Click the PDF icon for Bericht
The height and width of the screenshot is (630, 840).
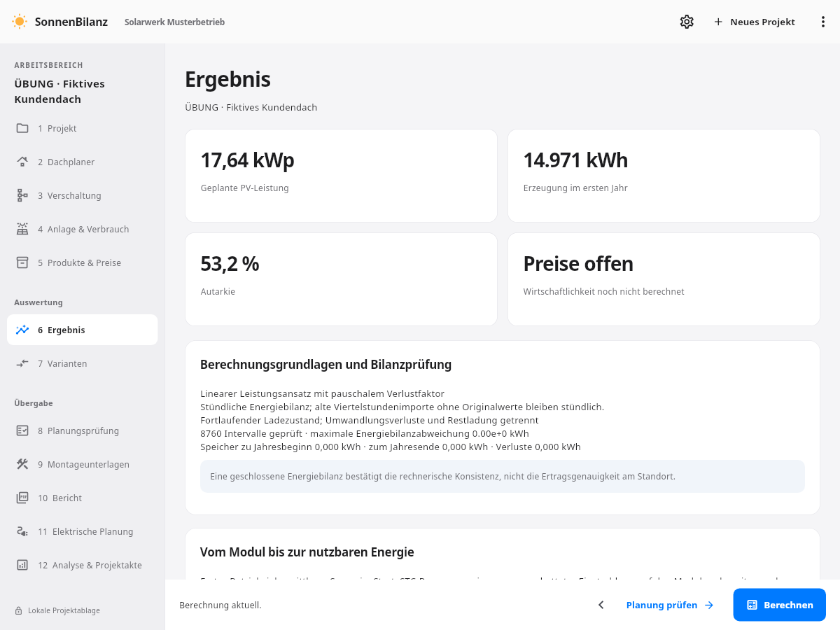pos(22,498)
